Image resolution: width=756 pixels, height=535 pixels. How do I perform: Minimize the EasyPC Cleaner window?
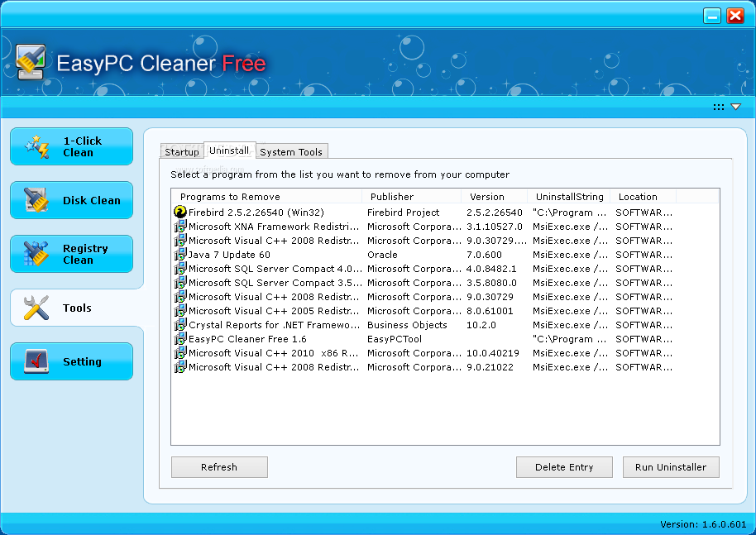(x=712, y=16)
